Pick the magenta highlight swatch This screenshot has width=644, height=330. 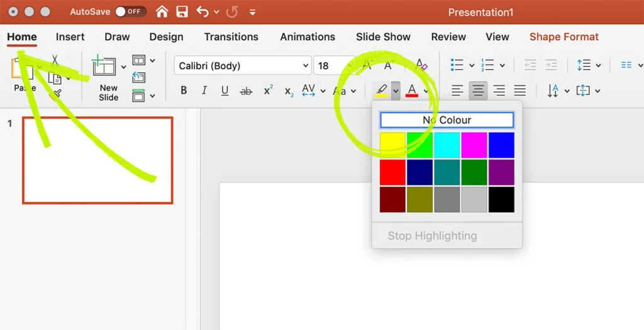click(474, 145)
